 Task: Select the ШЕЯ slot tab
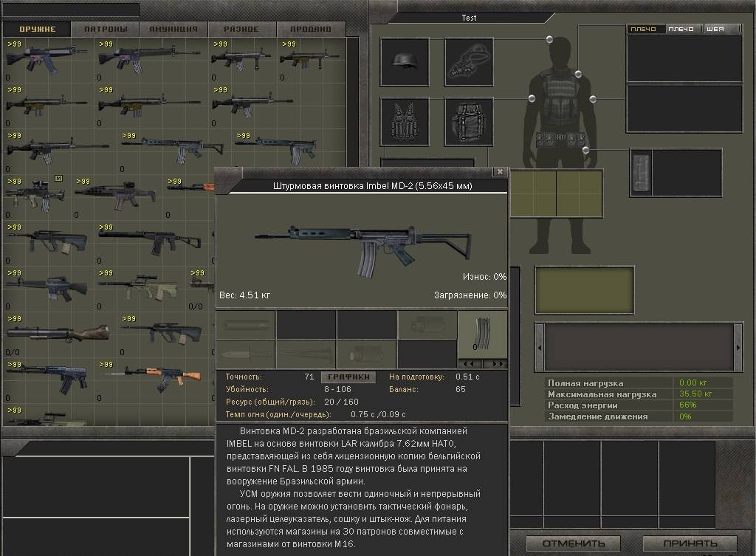click(721, 29)
